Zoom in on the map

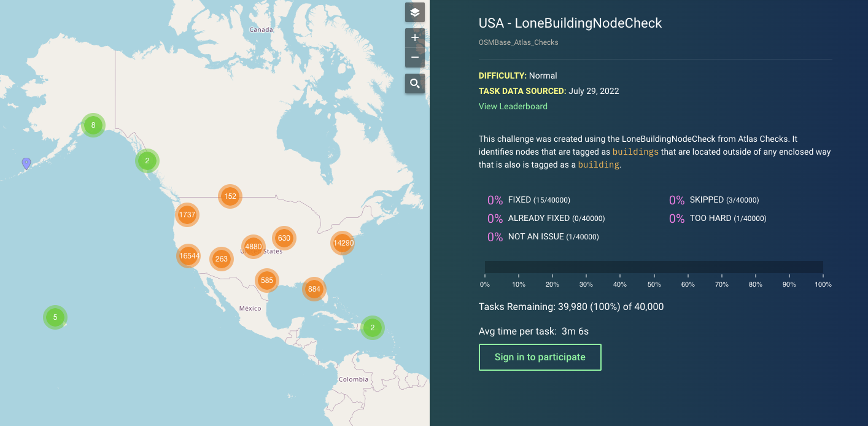(x=415, y=37)
